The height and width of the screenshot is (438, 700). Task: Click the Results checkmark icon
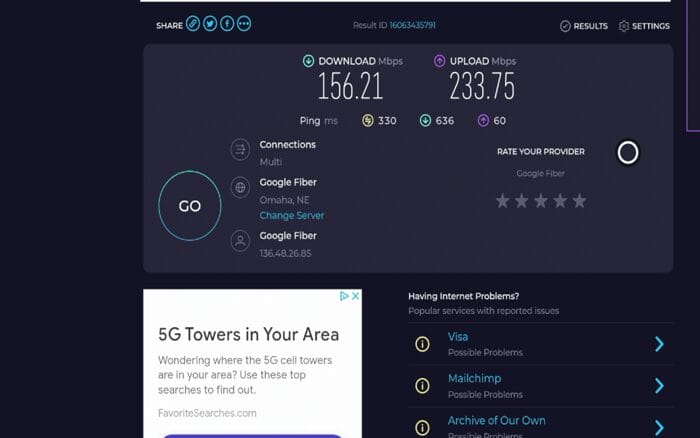[x=565, y=26]
